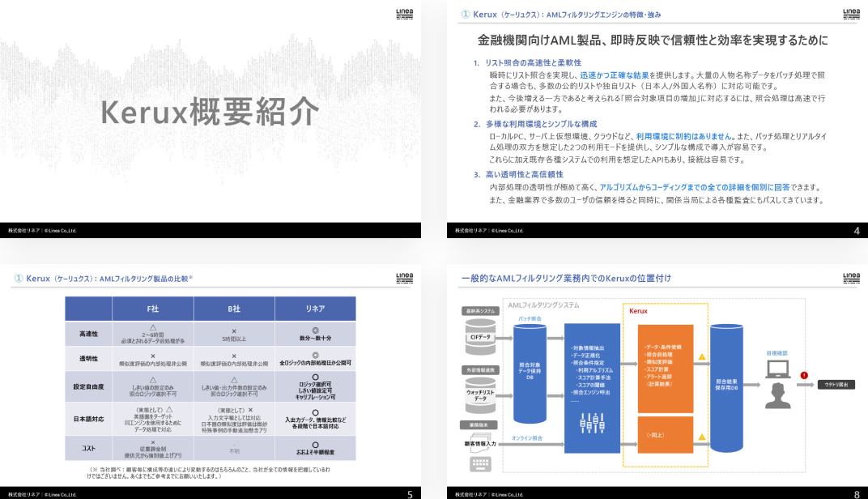Select the 透明性 row label
Viewport: 868px width, 499px height.
point(88,359)
